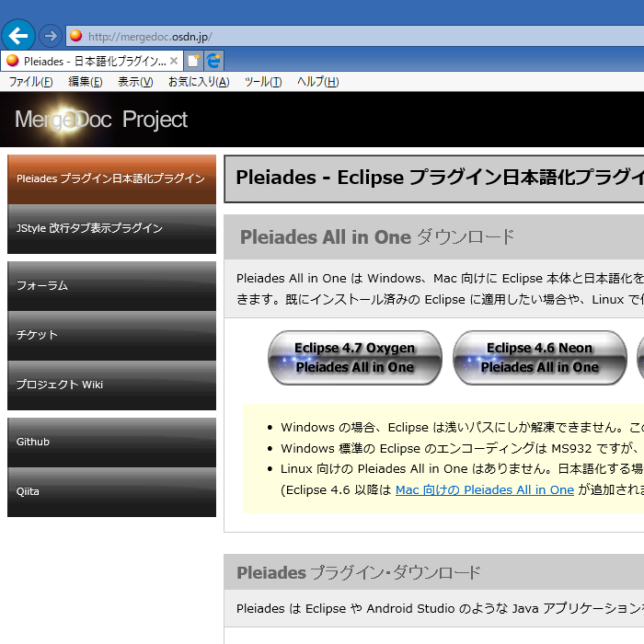Viewport: 644px width, 644px height.
Task: Click Eclipse 4.7 Oxygen download button
Action: coord(355,358)
